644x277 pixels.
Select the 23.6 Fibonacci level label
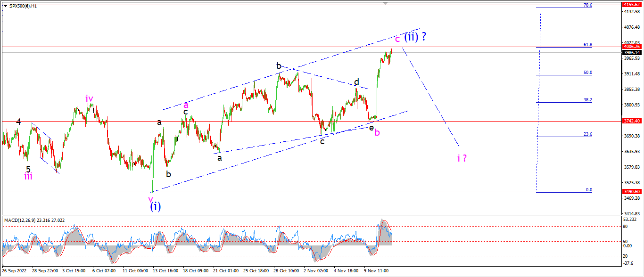click(588, 134)
